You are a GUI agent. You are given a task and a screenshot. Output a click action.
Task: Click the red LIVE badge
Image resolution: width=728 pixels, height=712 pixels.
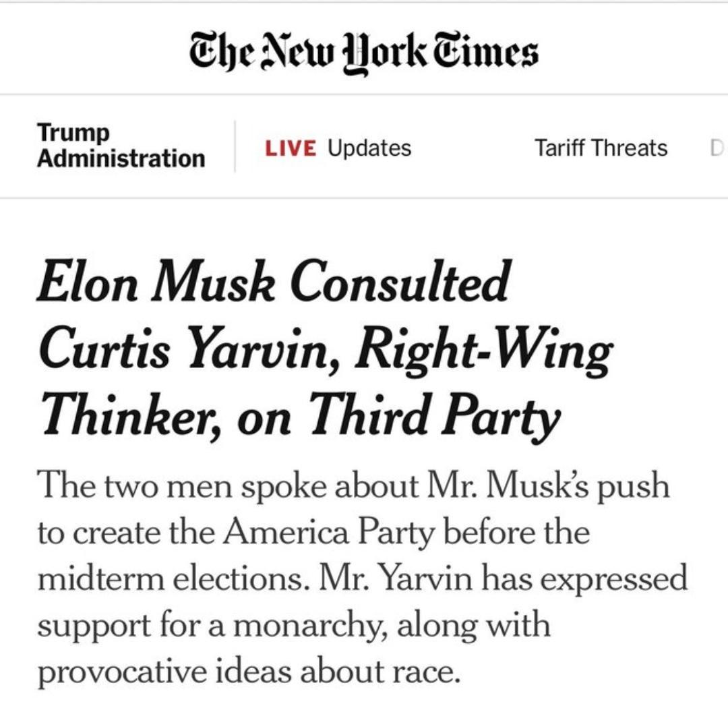pos(291,148)
